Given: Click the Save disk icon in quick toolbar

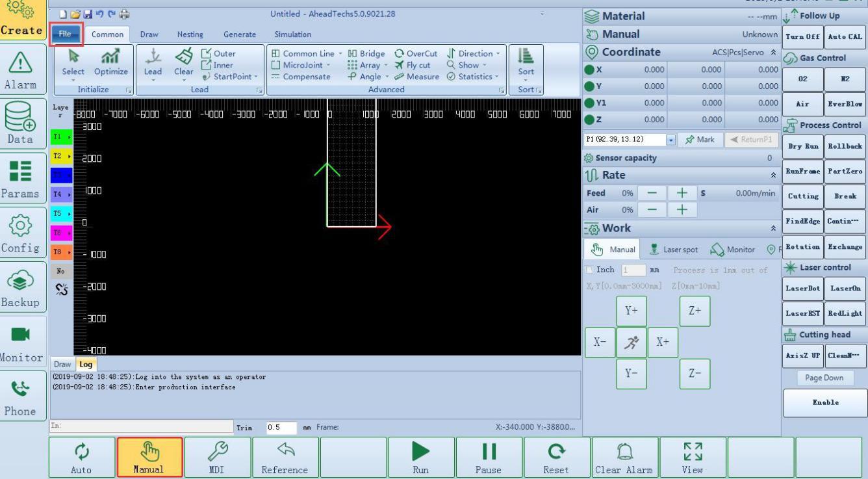Looking at the screenshot, I should click(x=86, y=14).
